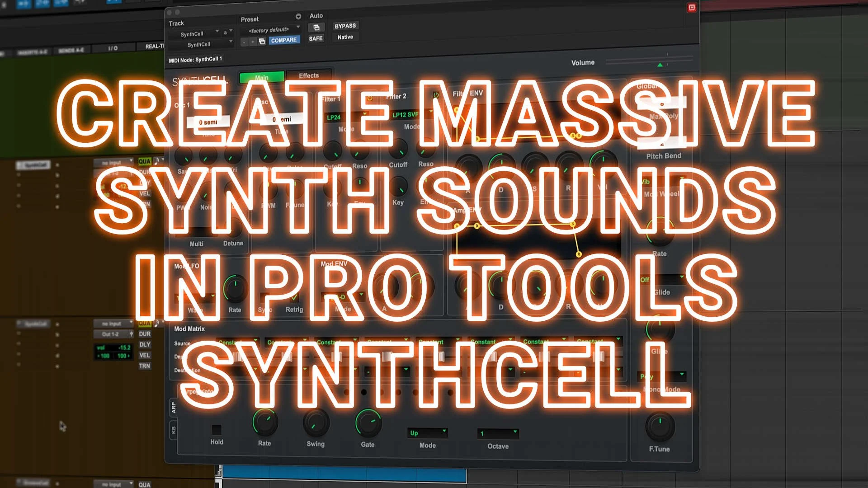The width and height of the screenshot is (868, 488).
Task: Click the next preset plus button
Action: click(x=253, y=42)
